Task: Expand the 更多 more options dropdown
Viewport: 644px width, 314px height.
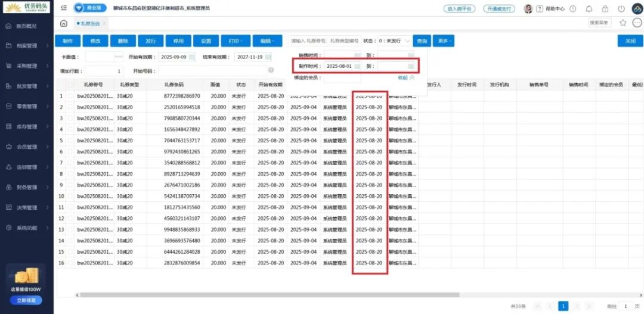Action: 444,41
